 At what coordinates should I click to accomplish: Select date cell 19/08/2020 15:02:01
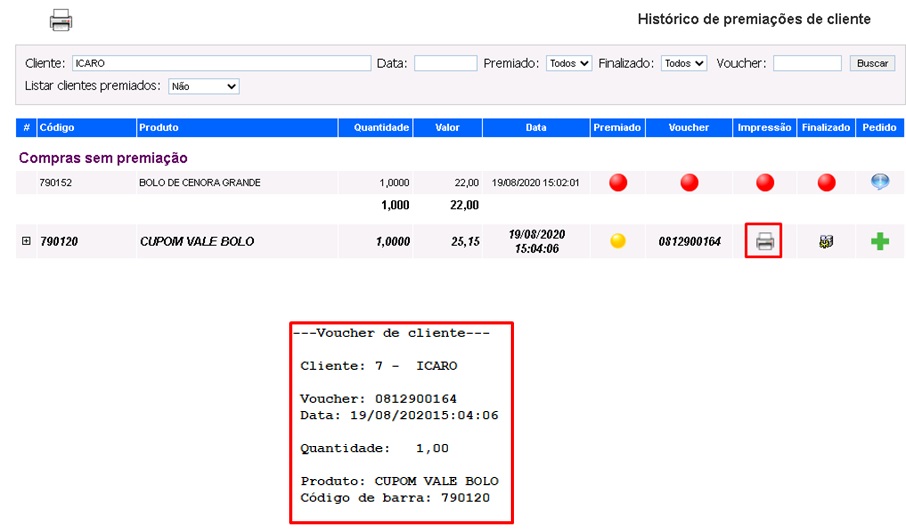click(x=535, y=182)
